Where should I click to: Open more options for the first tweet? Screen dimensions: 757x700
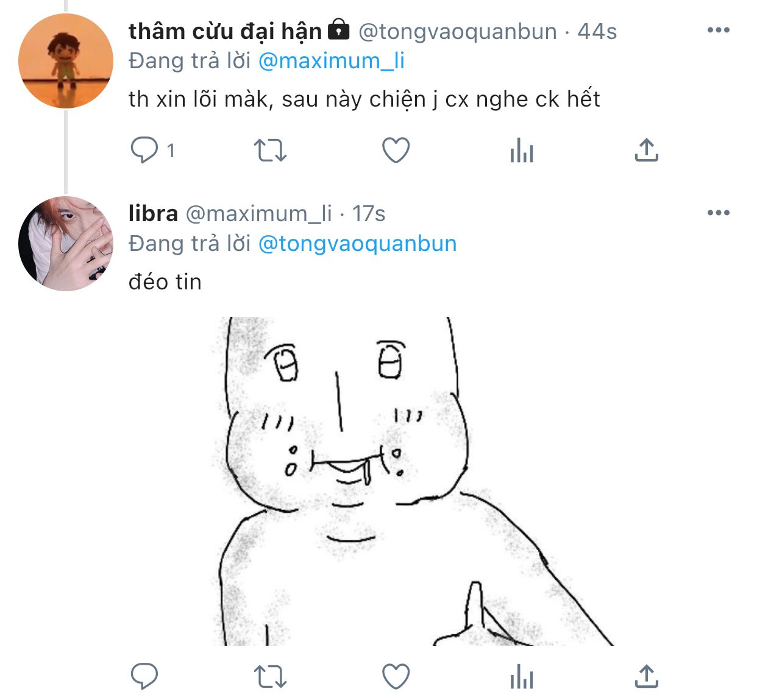pos(719,30)
